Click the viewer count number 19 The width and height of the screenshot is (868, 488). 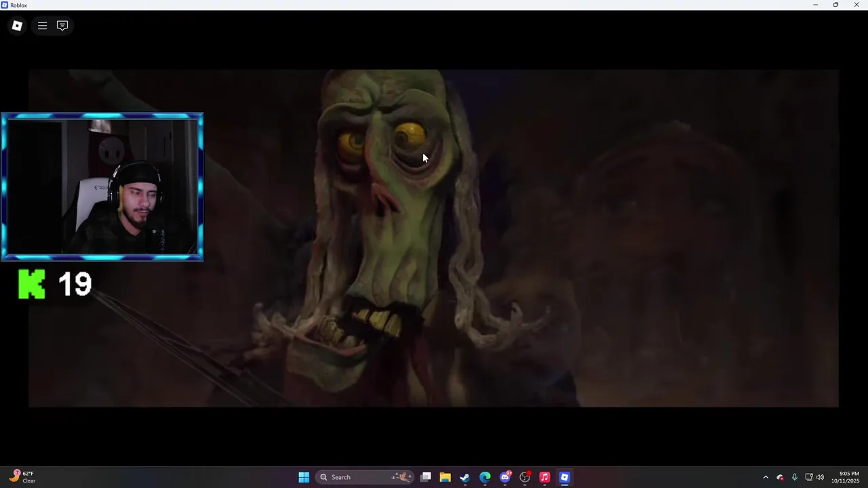pyautogui.click(x=75, y=284)
